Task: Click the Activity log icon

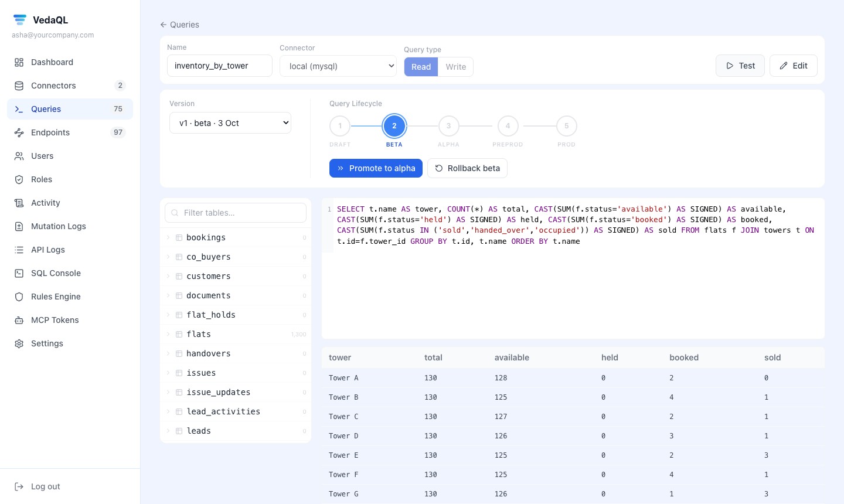Action: 19,203
